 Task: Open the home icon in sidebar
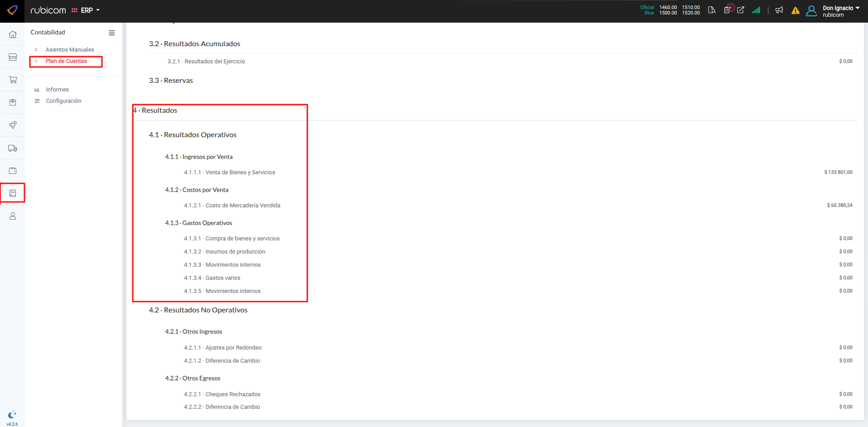pos(13,34)
